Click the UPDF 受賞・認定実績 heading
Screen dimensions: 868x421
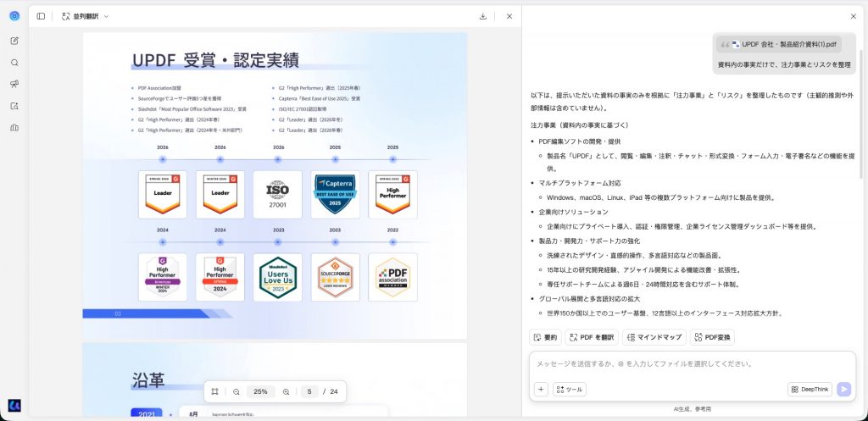215,60
